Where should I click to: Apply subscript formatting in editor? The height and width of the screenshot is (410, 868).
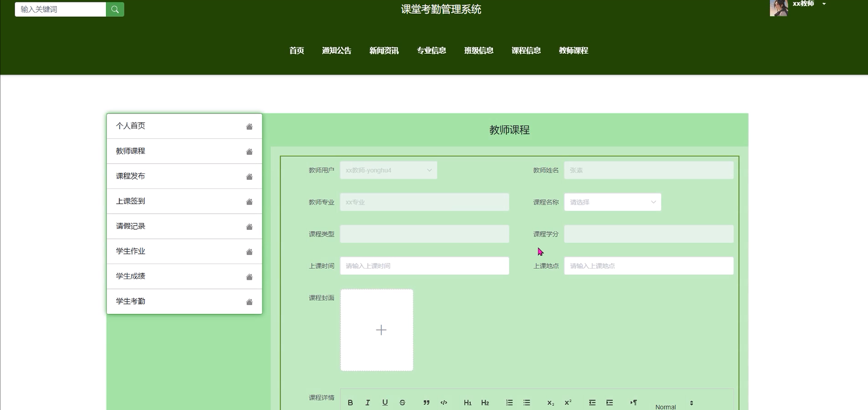(550, 402)
